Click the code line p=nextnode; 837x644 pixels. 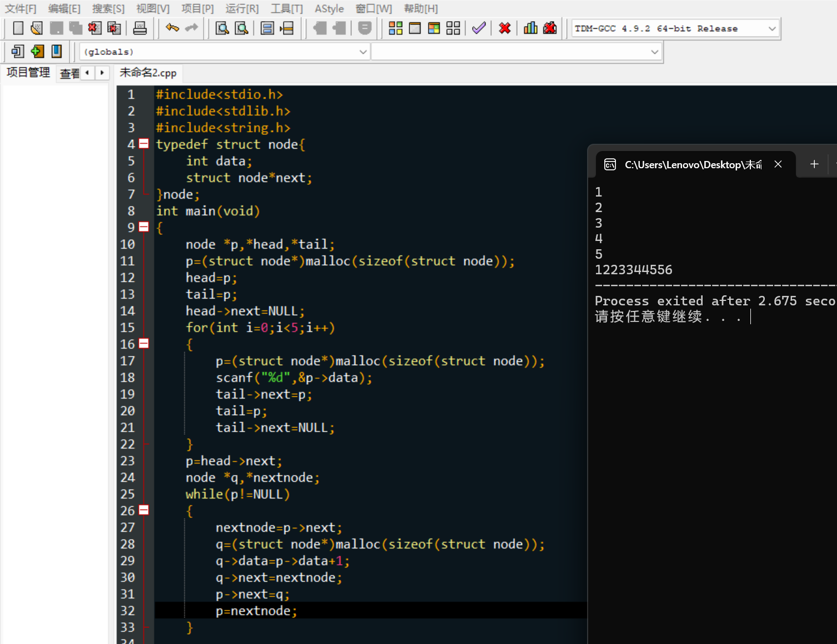coord(256,611)
